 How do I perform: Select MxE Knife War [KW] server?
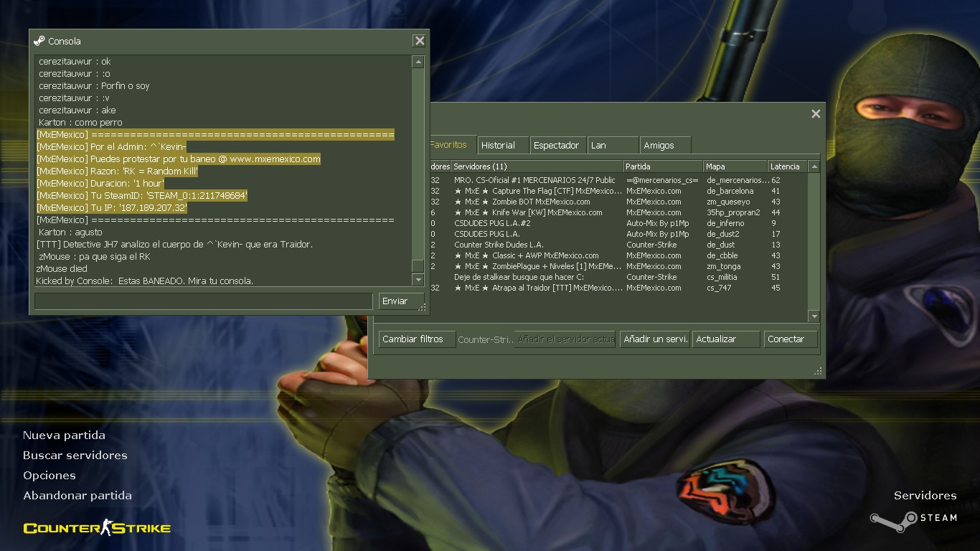coord(618,212)
